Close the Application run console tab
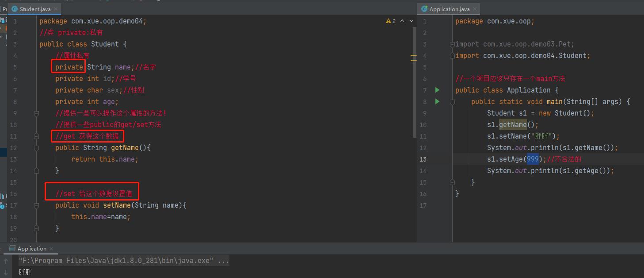Image resolution: width=644 pixels, height=278 pixels. pyautogui.click(x=51, y=249)
